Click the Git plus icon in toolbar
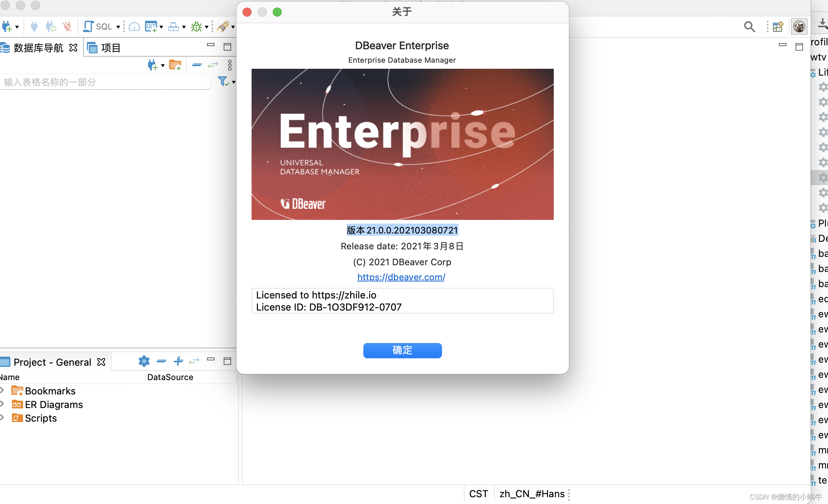The height and width of the screenshot is (504, 828). pyautogui.click(x=151, y=27)
